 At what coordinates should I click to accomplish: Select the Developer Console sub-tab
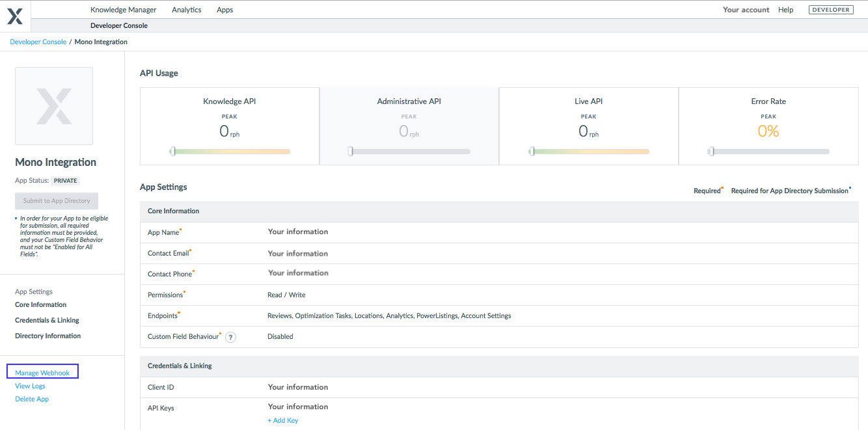click(x=119, y=25)
